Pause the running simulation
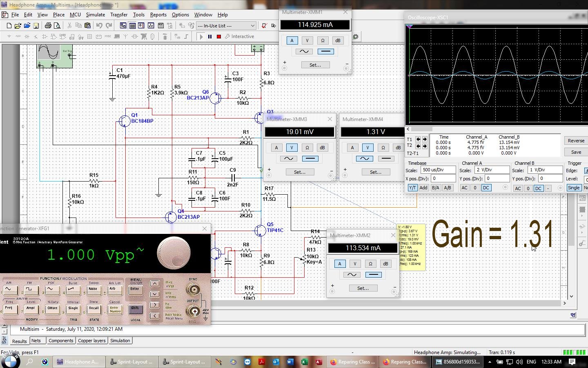 pos(210,36)
